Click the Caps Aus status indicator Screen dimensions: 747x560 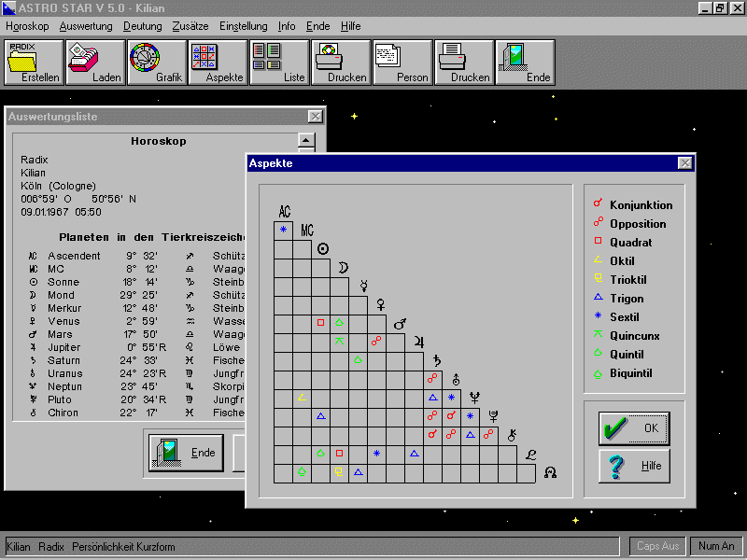[x=658, y=546]
